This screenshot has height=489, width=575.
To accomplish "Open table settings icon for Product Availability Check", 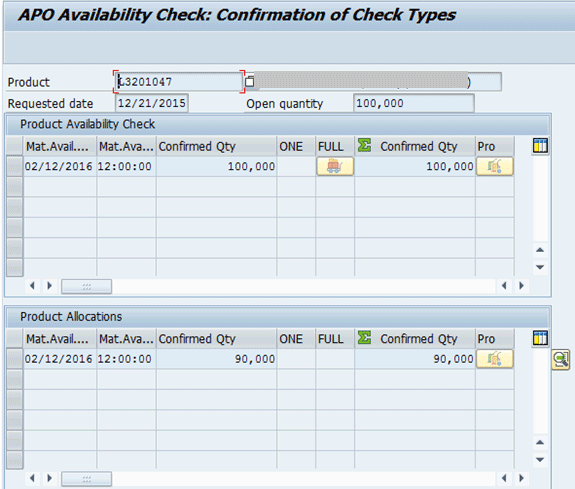I will click(x=540, y=146).
